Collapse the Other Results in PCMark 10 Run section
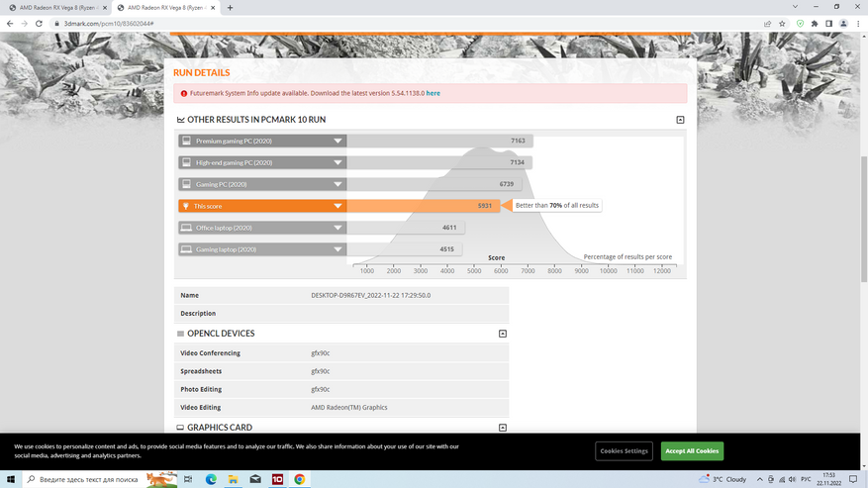Viewport: 868px width, 488px height. click(680, 120)
